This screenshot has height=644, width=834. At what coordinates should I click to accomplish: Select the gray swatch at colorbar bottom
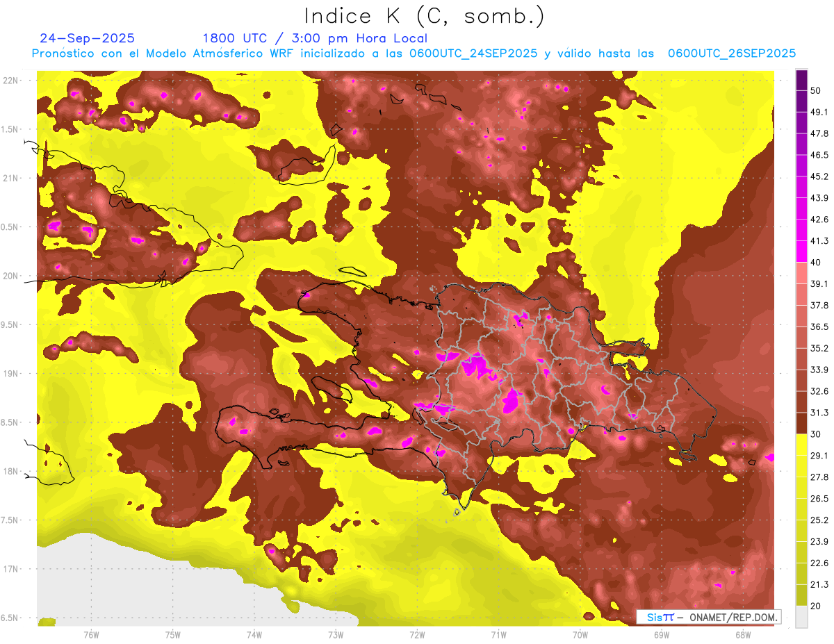[x=801, y=617]
